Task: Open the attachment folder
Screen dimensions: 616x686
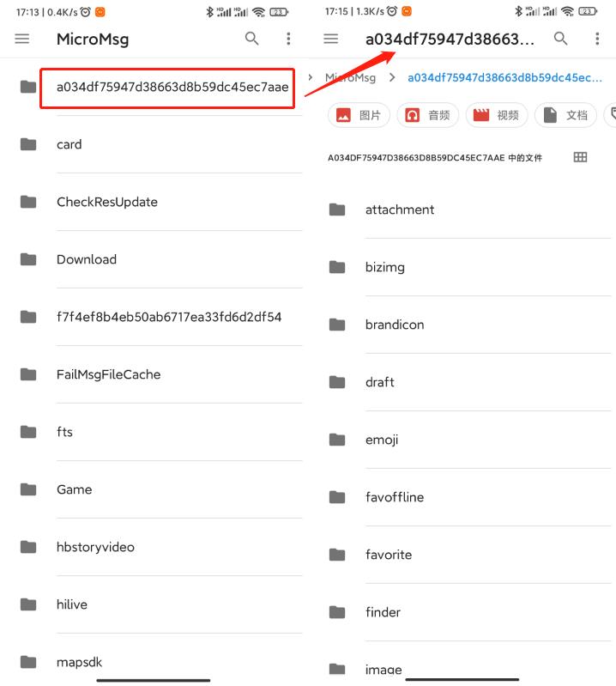Action: [400, 209]
